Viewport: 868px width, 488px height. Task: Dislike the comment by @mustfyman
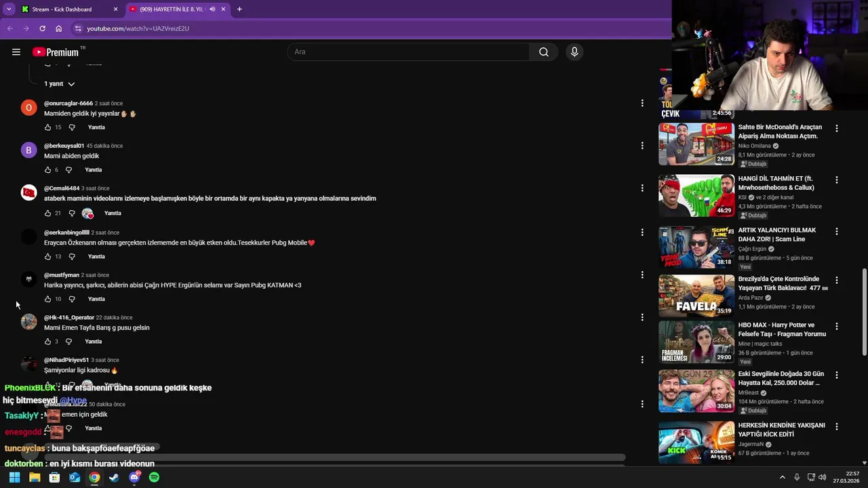coord(72,299)
